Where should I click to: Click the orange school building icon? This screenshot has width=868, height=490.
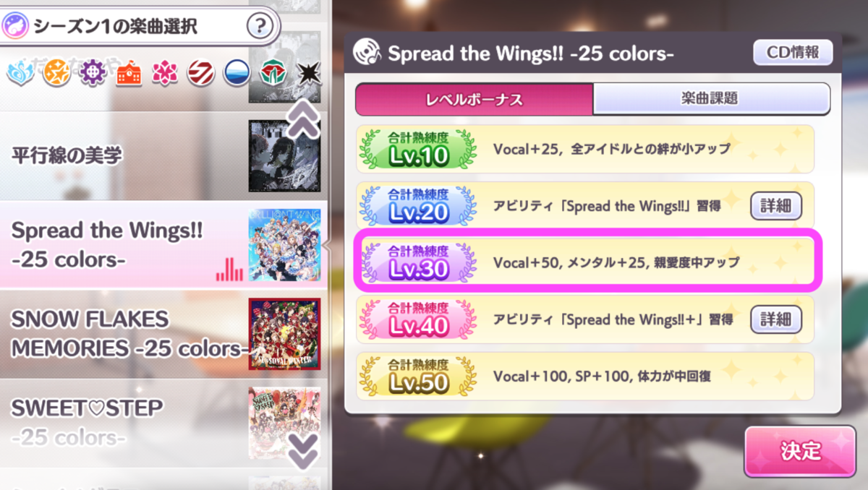(x=129, y=72)
